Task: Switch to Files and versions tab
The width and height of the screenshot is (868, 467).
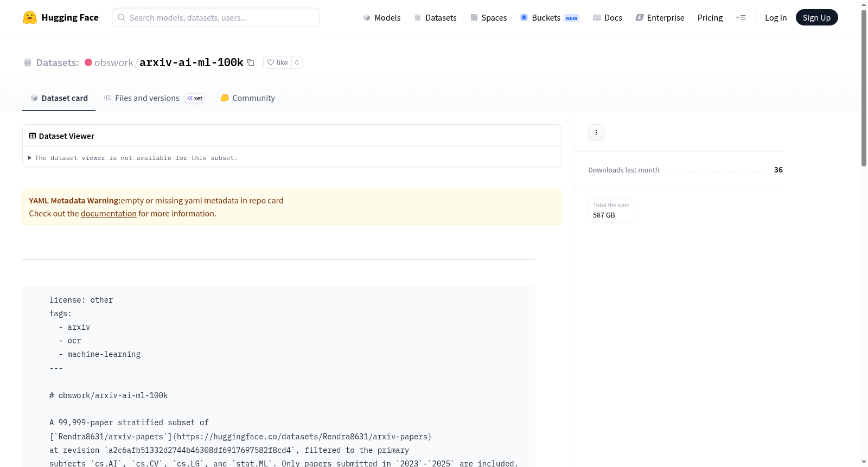Action: pos(154,98)
